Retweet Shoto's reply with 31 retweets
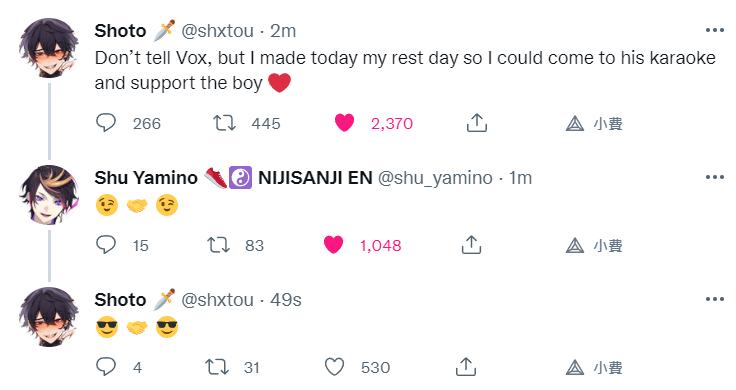 click(217, 367)
